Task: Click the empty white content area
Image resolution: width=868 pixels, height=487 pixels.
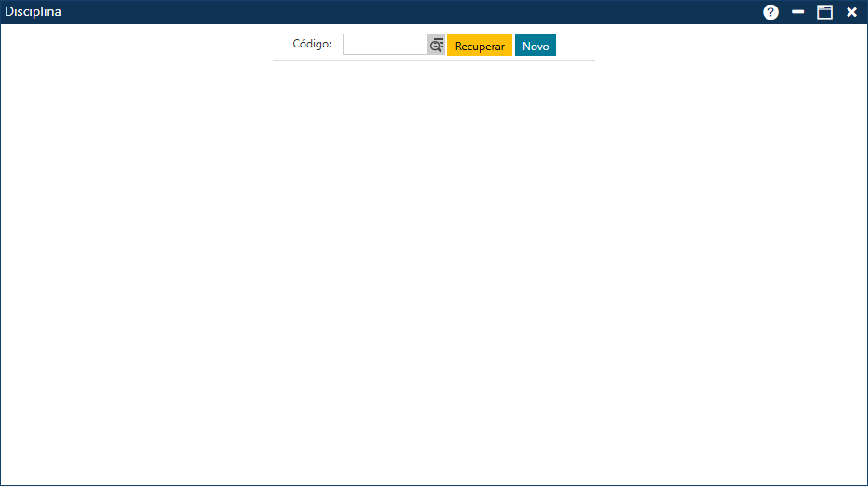Action: (x=433, y=270)
